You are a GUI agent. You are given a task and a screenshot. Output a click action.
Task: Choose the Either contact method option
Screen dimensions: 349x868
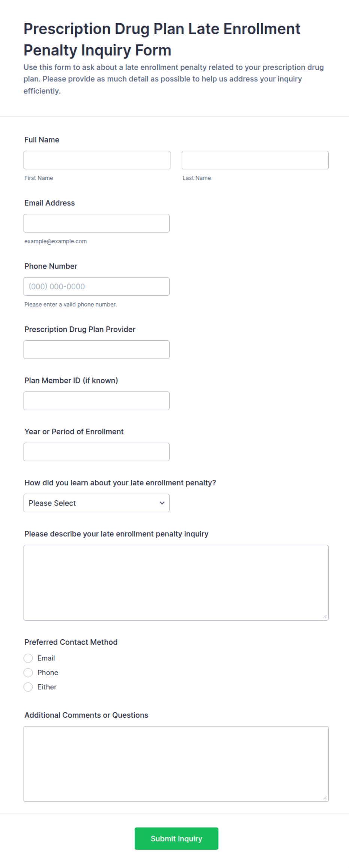[x=28, y=687]
